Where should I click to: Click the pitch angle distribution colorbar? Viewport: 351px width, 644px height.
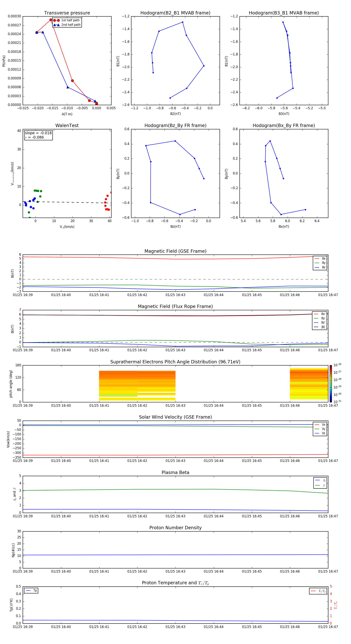coord(331,383)
